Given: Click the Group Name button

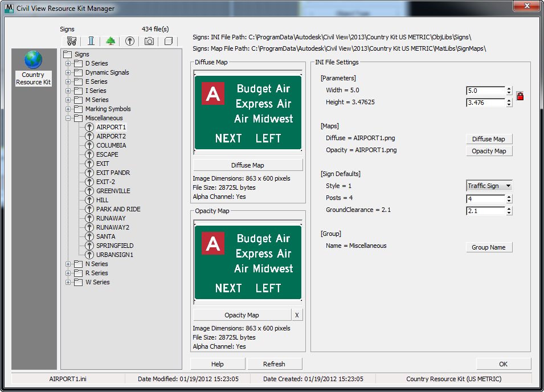Looking at the screenshot, I should [x=489, y=247].
